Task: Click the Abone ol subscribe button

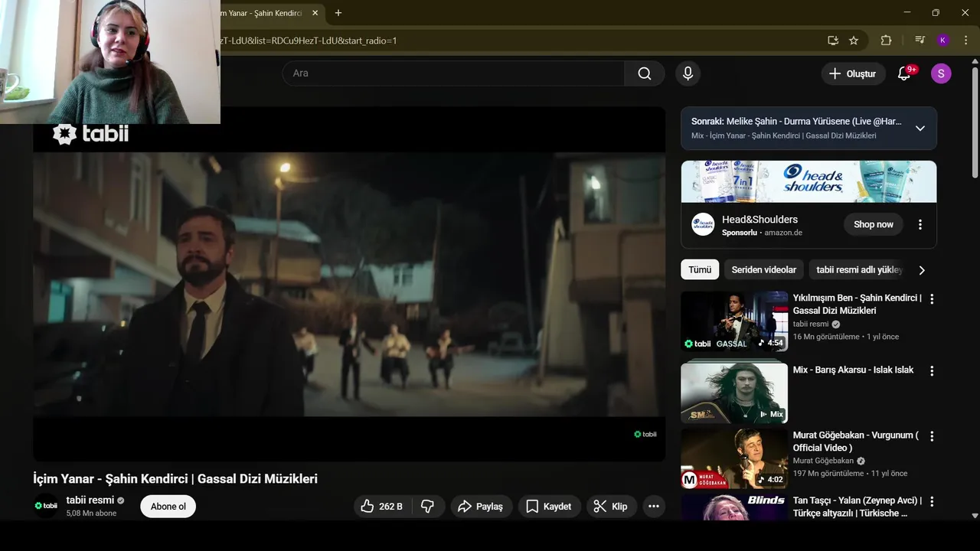Action: [x=168, y=506]
